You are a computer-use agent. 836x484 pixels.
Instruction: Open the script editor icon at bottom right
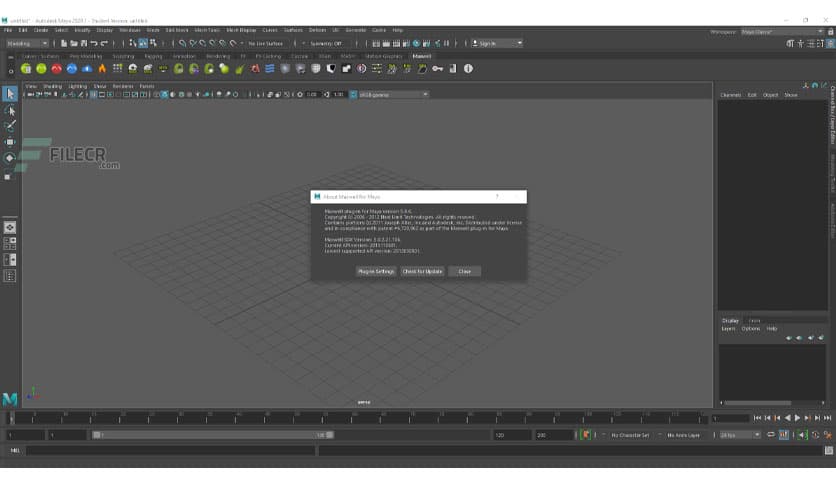tap(829, 450)
